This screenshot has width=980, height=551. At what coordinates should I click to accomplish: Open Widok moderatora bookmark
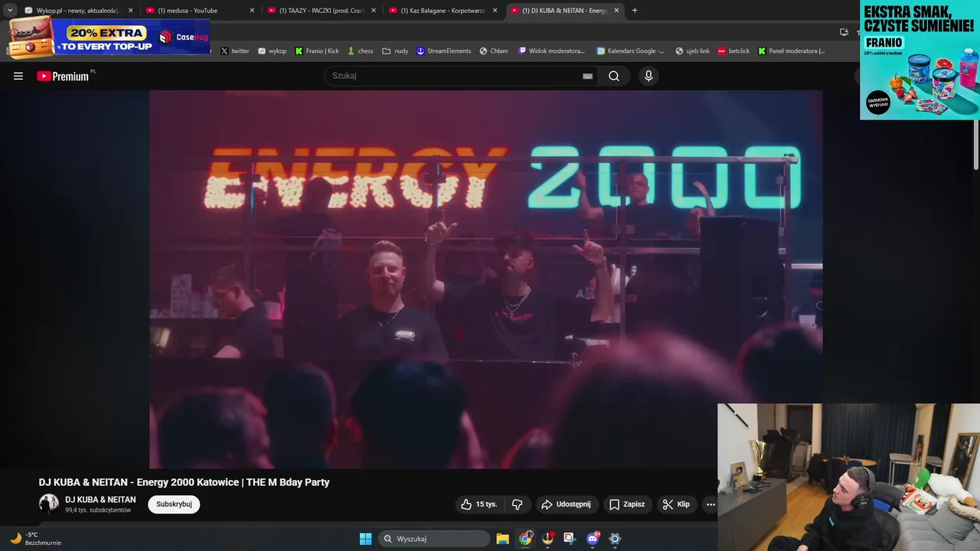tap(551, 51)
